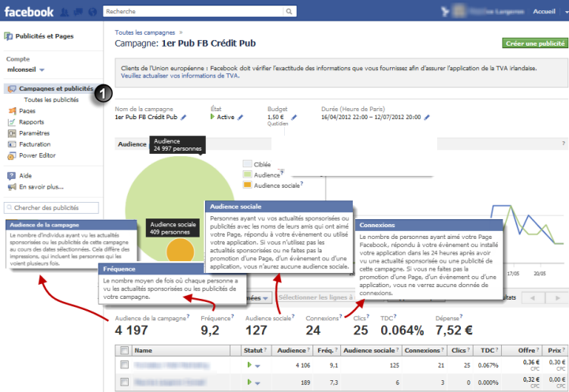The width and height of the screenshot is (569, 392).
Task: Click the facebook logo
Action: [29, 12]
